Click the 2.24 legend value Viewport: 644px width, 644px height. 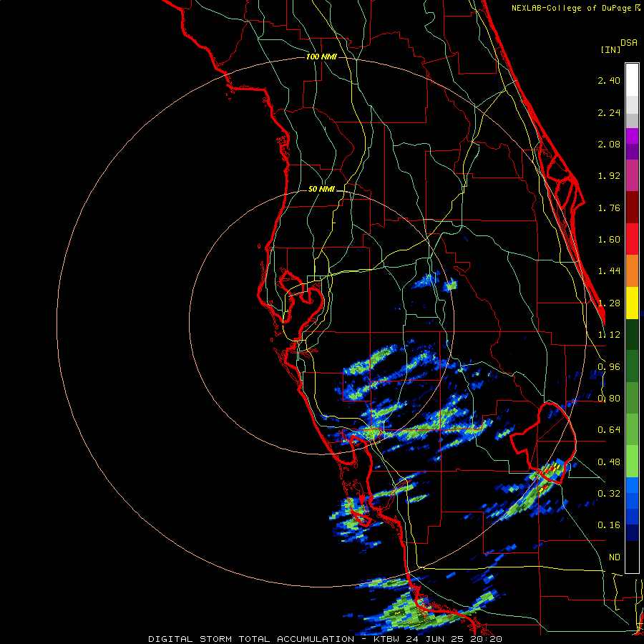coord(609,112)
